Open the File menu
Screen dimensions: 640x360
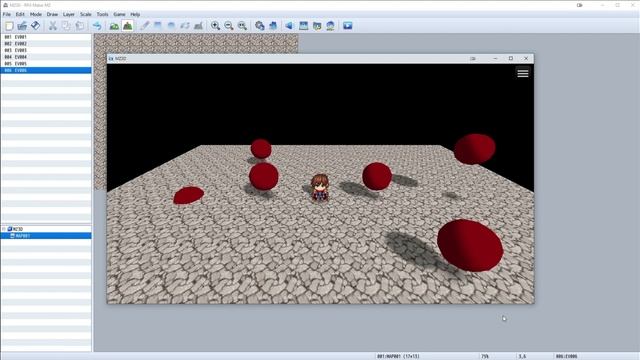pyautogui.click(x=7, y=14)
